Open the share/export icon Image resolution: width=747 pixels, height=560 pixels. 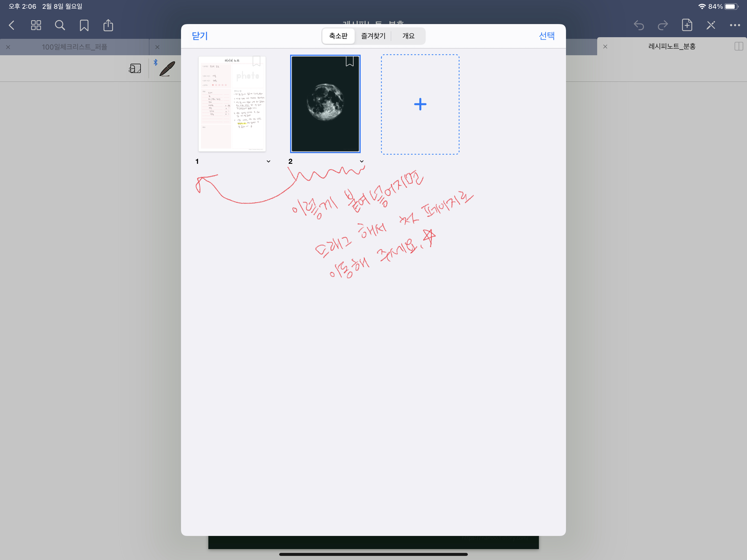click(x=108, y=25)
